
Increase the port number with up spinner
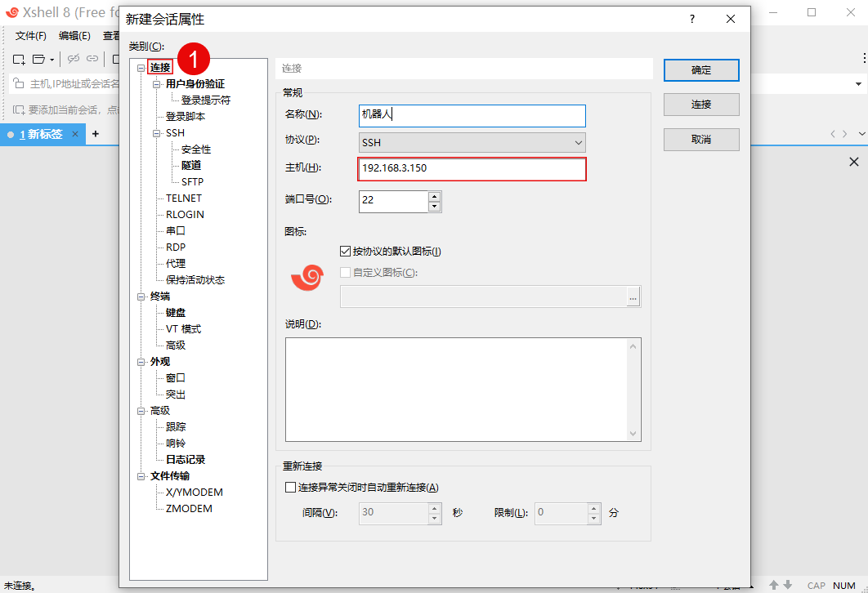[434, 195]
